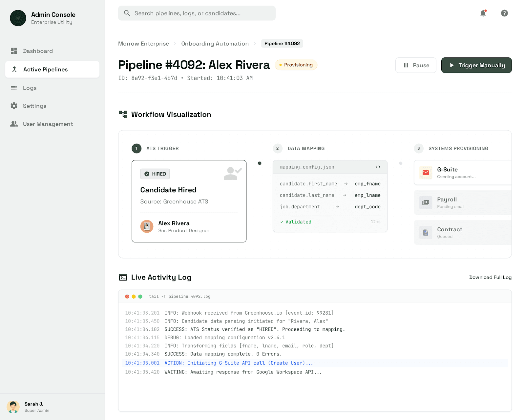Viewport: 525px width, 420px height.
Task: Open the help question mark icon
Action: [x=504, y=13]
